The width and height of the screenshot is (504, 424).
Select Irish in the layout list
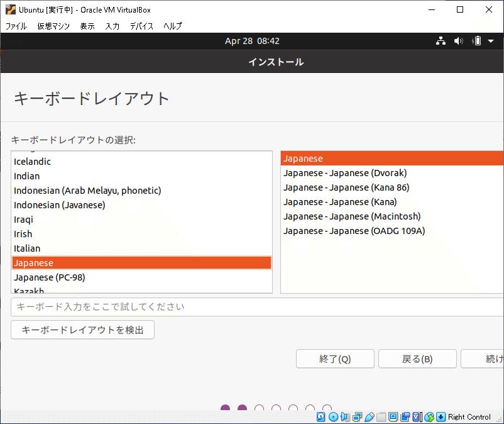point(141,234)
